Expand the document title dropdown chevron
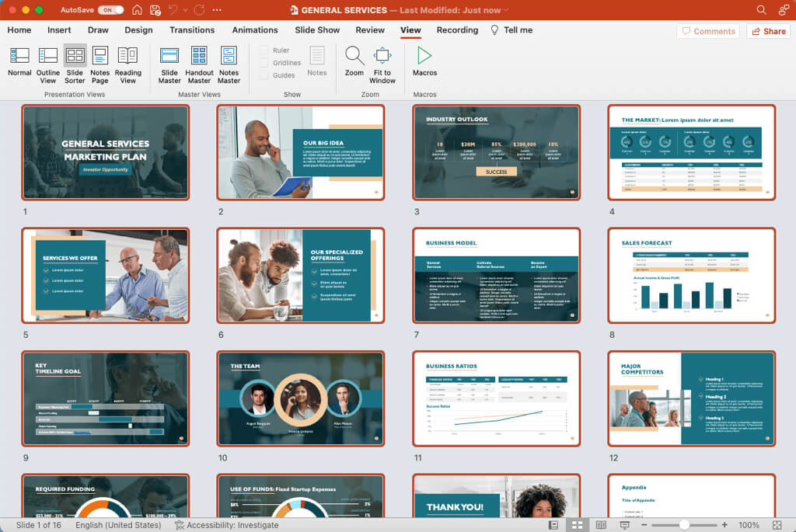Screen dimensions: 796x532 [505, 10]
